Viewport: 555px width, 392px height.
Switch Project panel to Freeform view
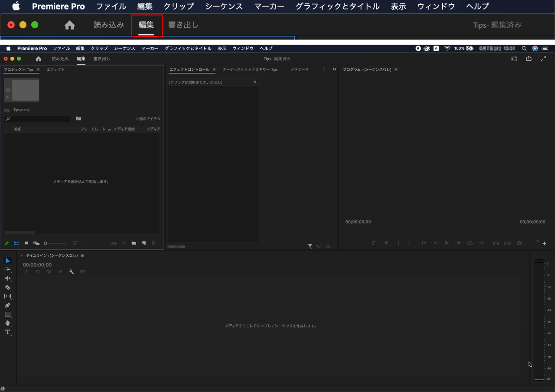point(36,243)
